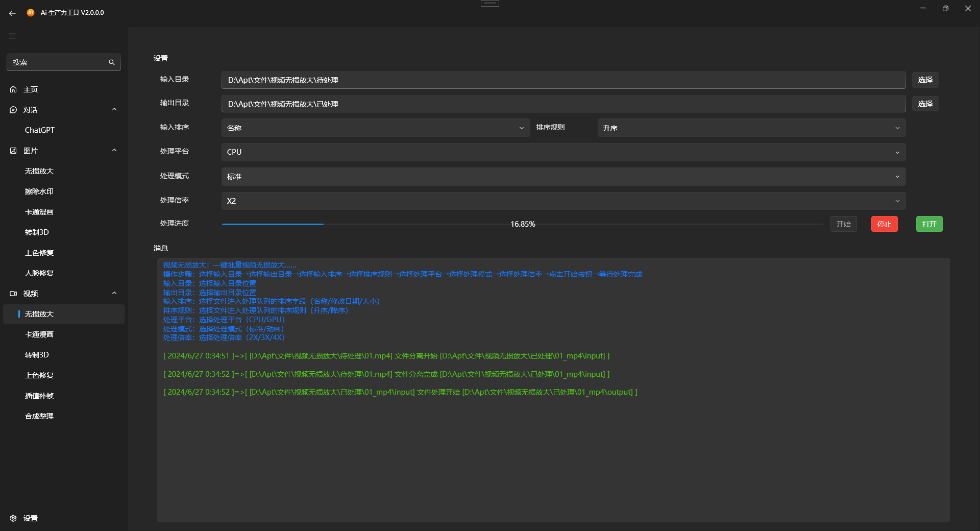Click the 开始 button

[x=843, y=224]
